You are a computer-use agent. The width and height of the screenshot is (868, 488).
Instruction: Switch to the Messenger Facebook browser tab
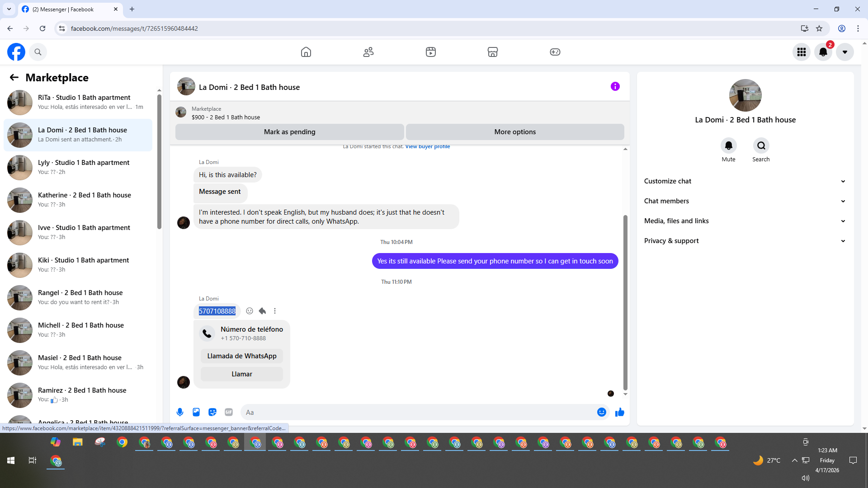[x=70, y=9]
